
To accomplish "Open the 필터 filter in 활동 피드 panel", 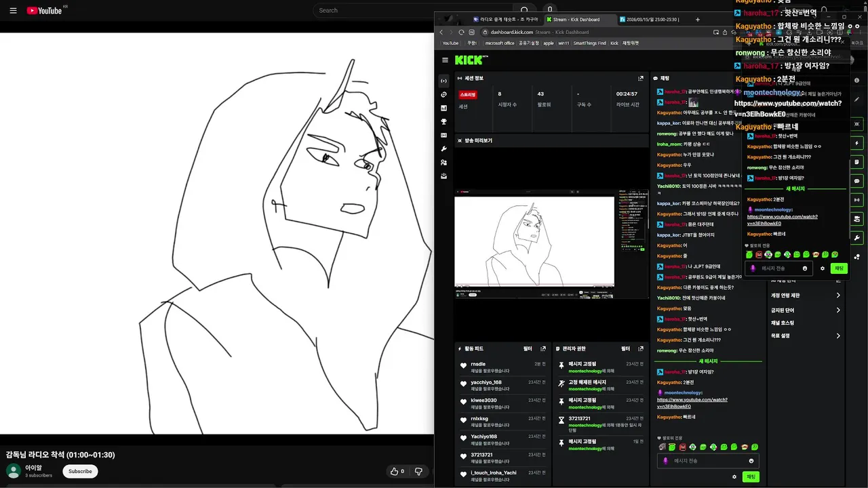I will (528, 348).
